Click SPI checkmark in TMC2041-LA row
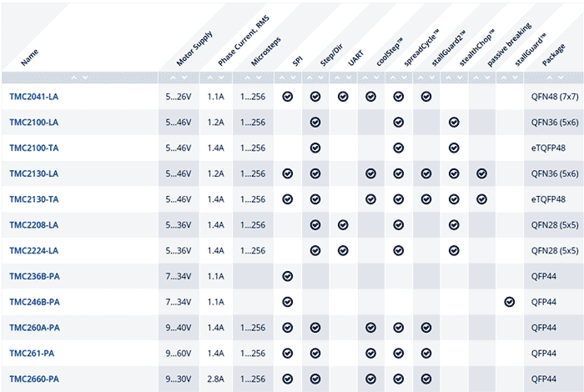 point(288,97)
